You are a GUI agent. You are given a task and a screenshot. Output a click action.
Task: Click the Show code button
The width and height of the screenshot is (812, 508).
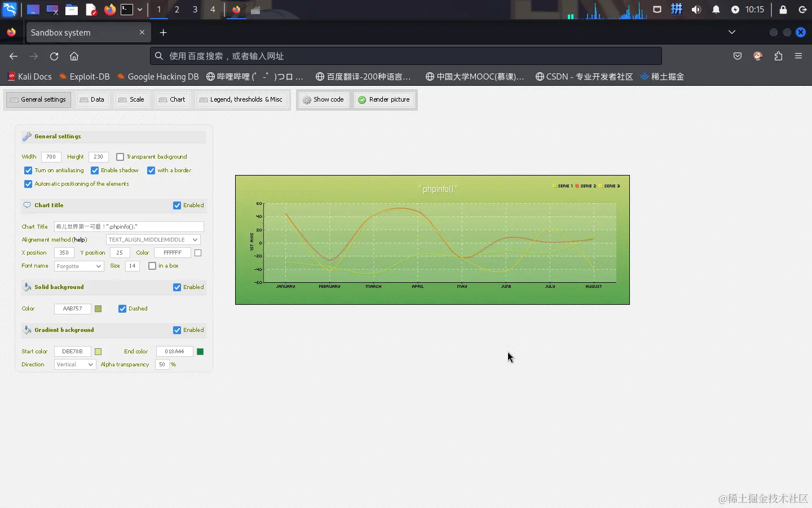pos(323,100)
